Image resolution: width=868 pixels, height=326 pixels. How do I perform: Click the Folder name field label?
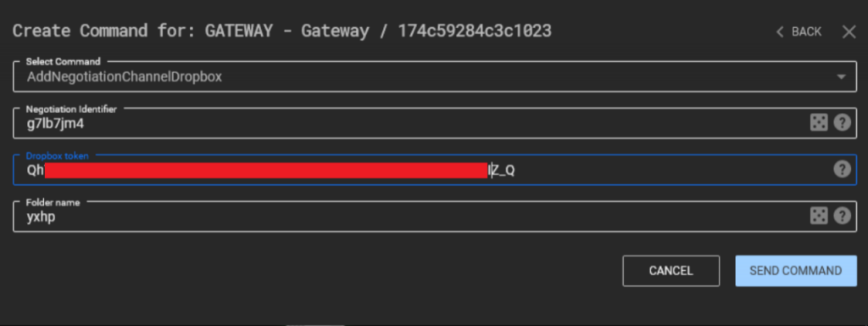pyautogui.click(x=53, y=202)
